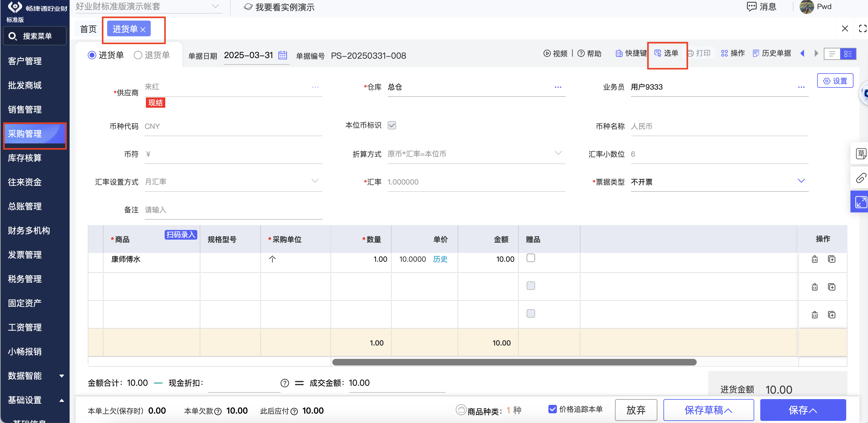The image size is (868, 423).
Task: Open the 票据类型 dropdown
Action: tap(801, 181)
